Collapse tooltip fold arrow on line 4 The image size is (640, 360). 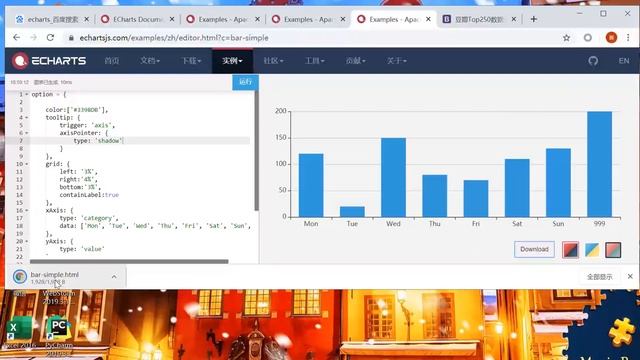(x=27, y=118)
